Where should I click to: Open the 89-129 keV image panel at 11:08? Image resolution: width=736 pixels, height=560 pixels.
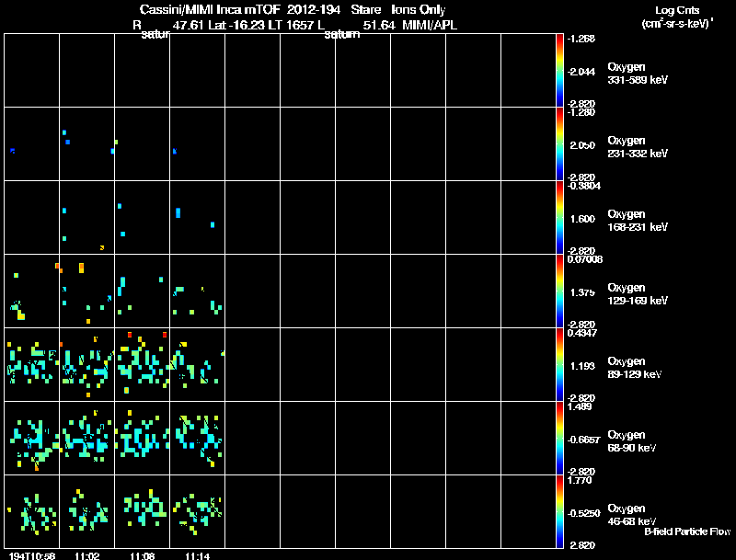click(143, 364)
